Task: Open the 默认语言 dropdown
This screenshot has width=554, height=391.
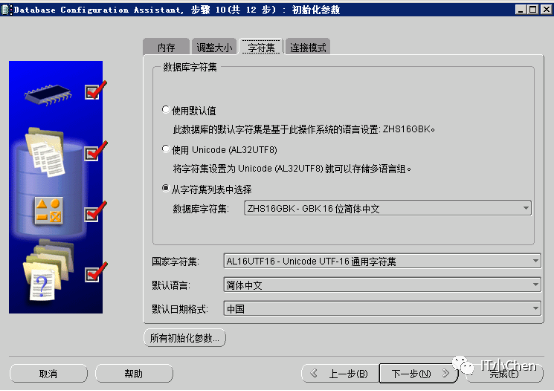Action: [x=382, y=285]
